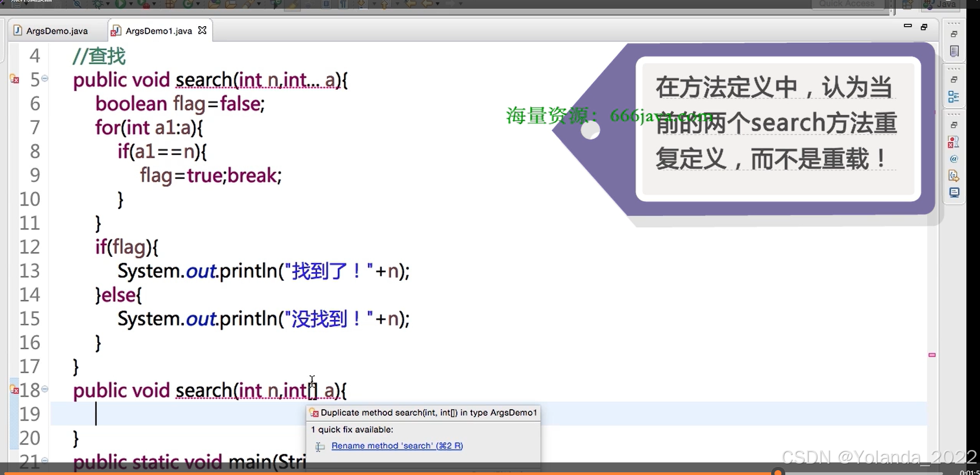Click 'search(int n,int[] a)' on line 18
The width and height of the screenshot is (980, 475).
pyautogui.click(x=257, y=391)
